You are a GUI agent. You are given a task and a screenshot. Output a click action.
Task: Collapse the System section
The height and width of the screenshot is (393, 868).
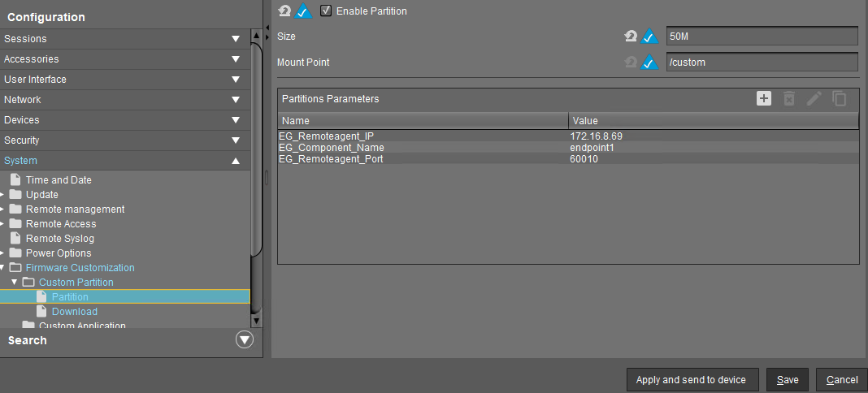pos(236,161)
